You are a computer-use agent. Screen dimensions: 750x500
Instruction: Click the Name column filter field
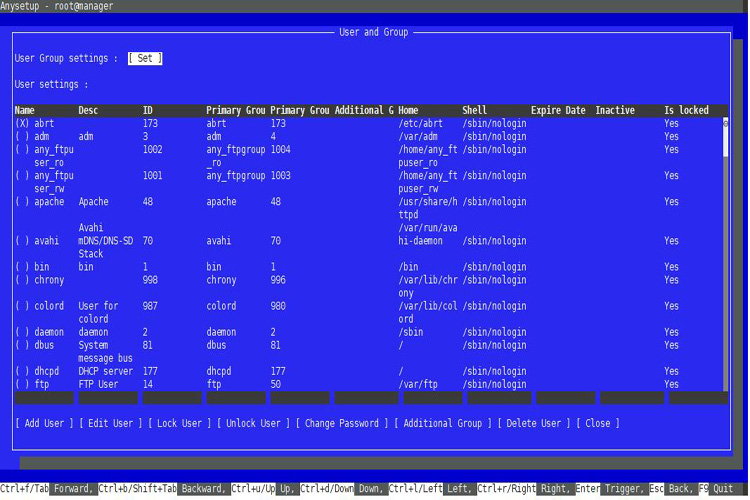tap(44, 398)
